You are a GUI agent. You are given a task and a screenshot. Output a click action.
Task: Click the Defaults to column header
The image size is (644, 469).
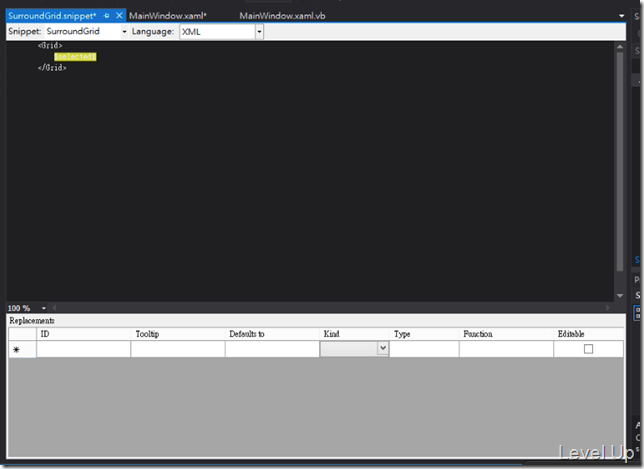click(272, 334)
